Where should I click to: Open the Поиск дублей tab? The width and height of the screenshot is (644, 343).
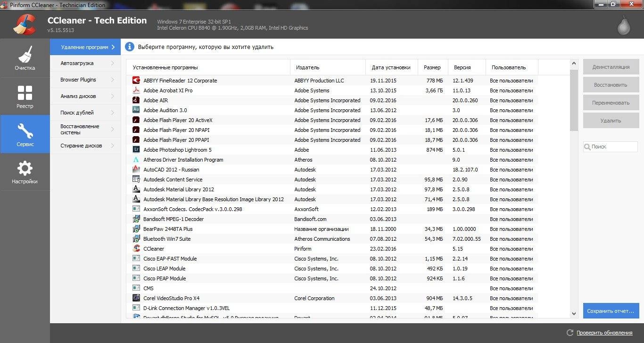tap(85, 113)
